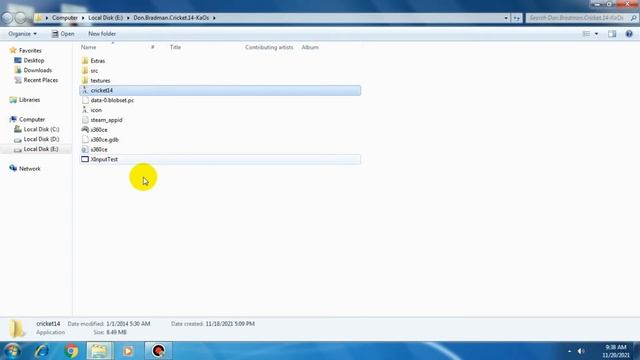Select the steam_appid file
Screen dimensions: 640x360
click(106, 120)
